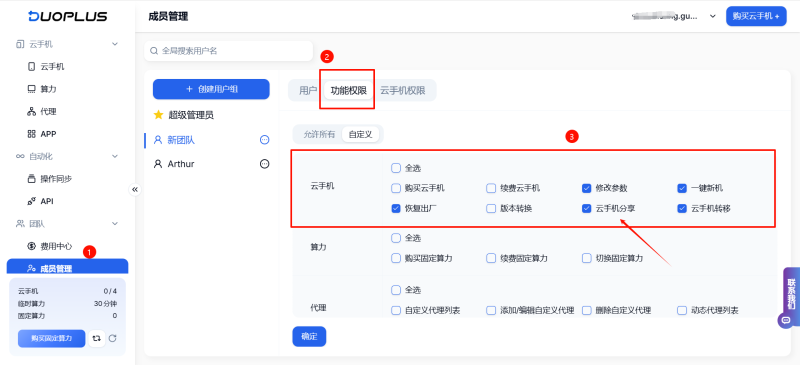
Task: Check the 购买云手机 permission checkbox
Action: [396, 188]
